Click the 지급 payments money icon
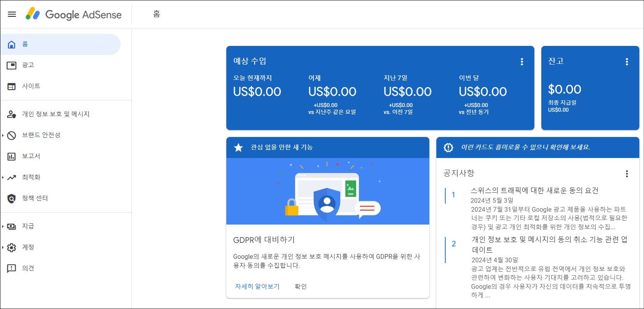The height and width of the screenshot is (309, 644). click(12, 226)
